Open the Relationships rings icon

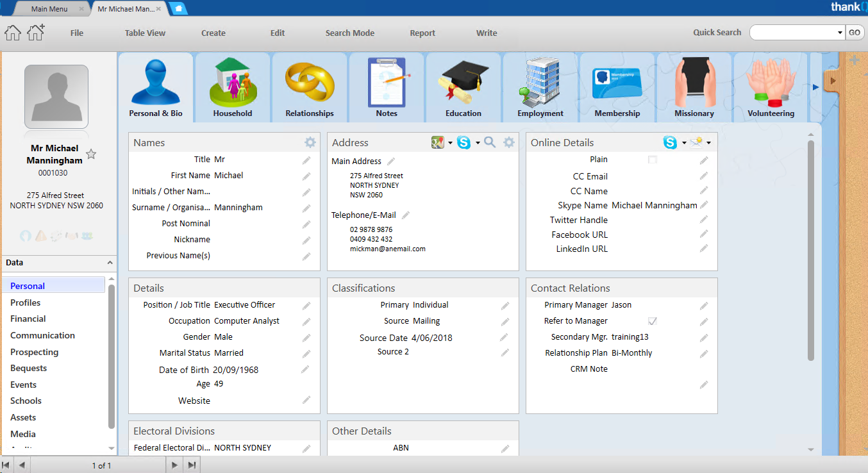pyautogui.click(x=310, y=83)
